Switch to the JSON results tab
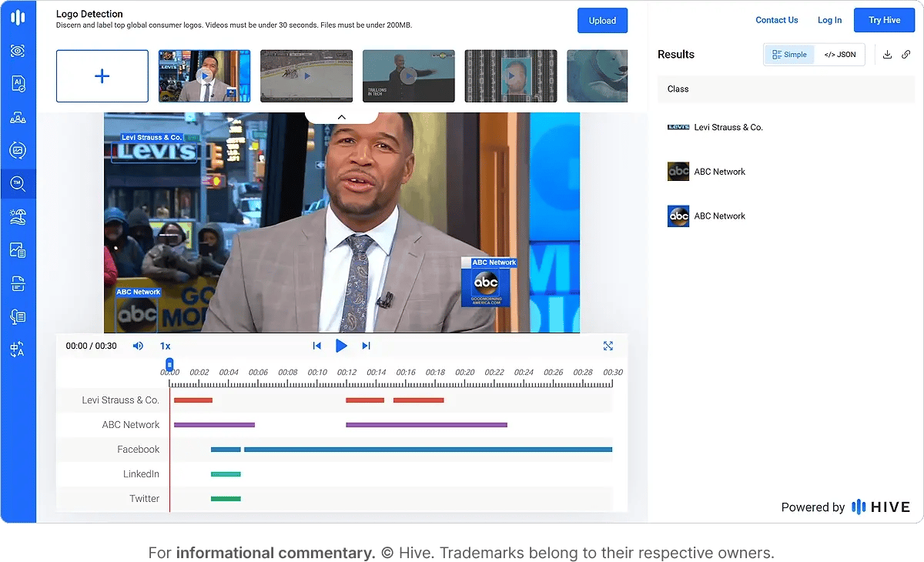924x562 pixels. click(841, 54)
